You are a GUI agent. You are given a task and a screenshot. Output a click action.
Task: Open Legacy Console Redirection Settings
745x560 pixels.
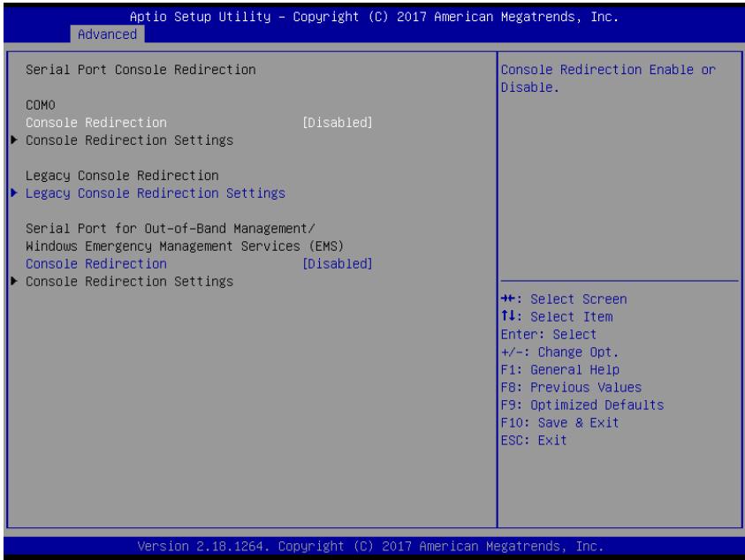156,193
